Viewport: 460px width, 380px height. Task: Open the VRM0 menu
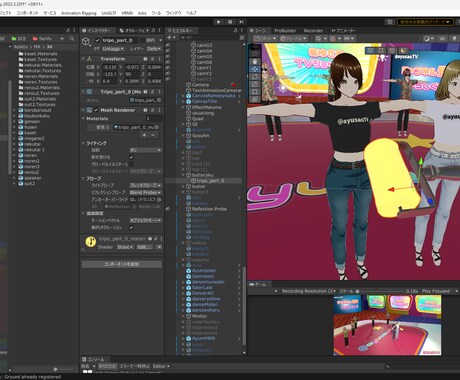tap(127, 13)
